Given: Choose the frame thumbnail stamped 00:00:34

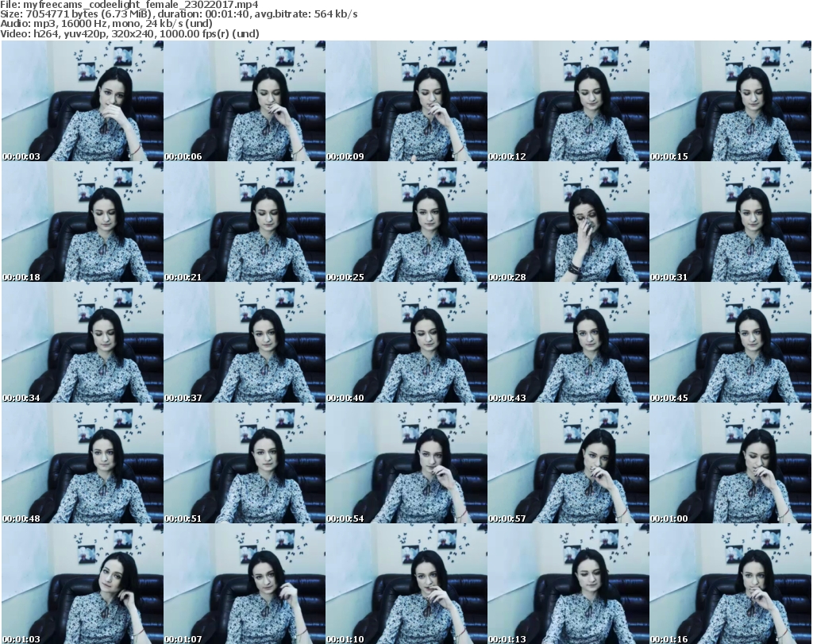Looking at the screenshot, I should [x=83, y=342].
